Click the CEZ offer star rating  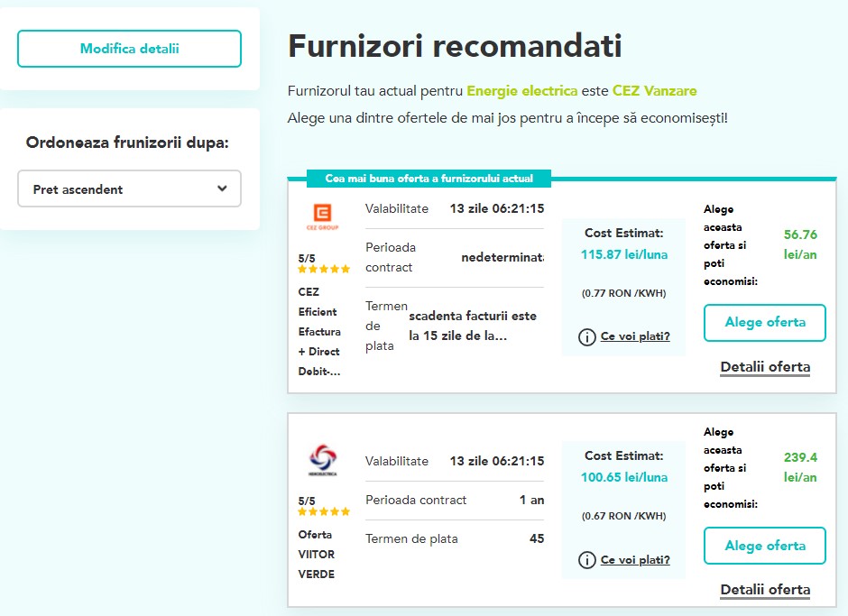(x=324, y=269)
